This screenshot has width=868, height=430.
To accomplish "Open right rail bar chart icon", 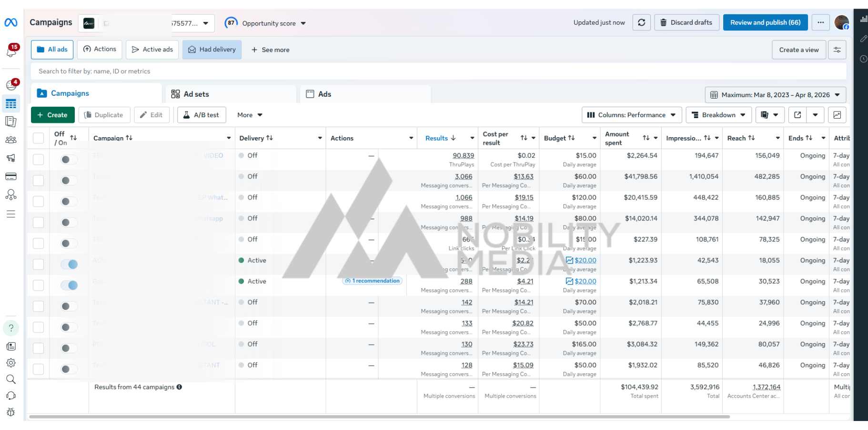I will 863,19.
